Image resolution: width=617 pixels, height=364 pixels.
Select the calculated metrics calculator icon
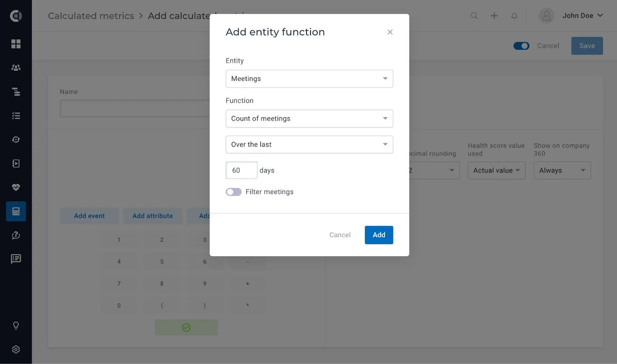tap(16, 211)
